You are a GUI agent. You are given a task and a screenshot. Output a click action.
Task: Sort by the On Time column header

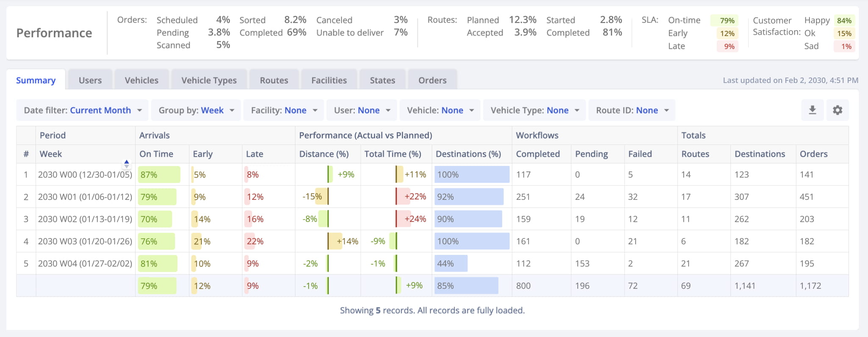(156, 154)
